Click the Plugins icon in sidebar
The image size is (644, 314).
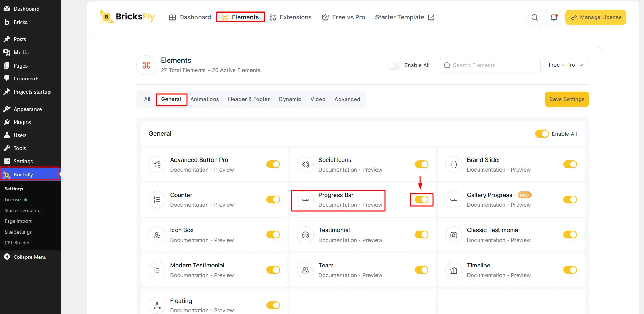[x=7, y=122]
